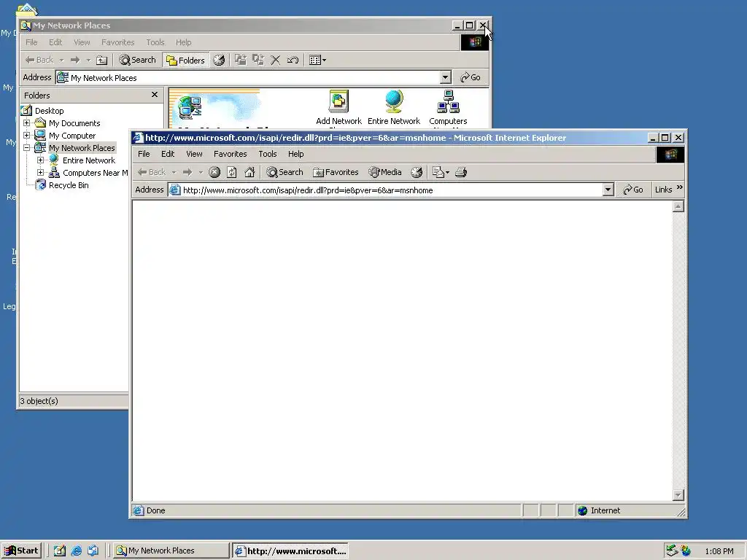Refresh the page in Internet Explorer
Viewport: 747px width, 560px height.
(231, 172)
